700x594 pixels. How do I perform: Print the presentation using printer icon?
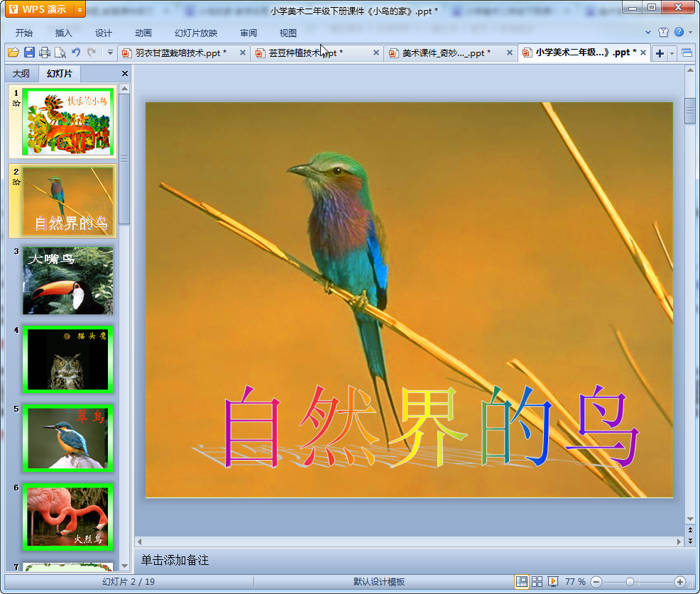44,53
